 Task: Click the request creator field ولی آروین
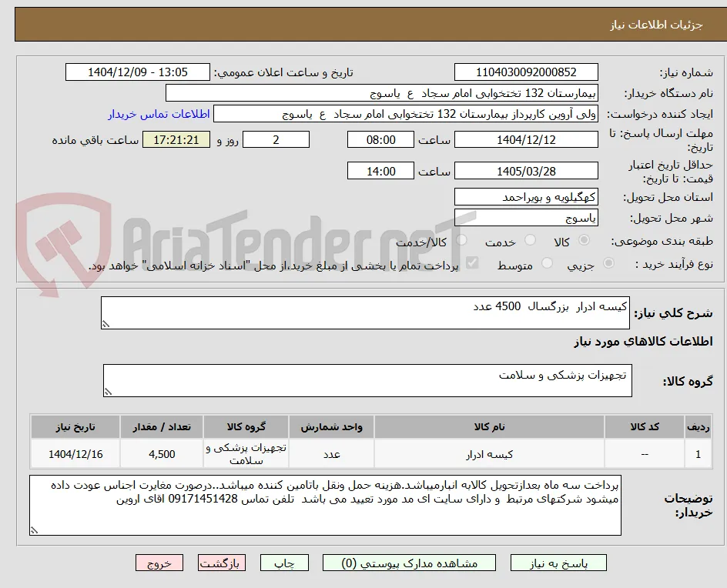[406, 114]
